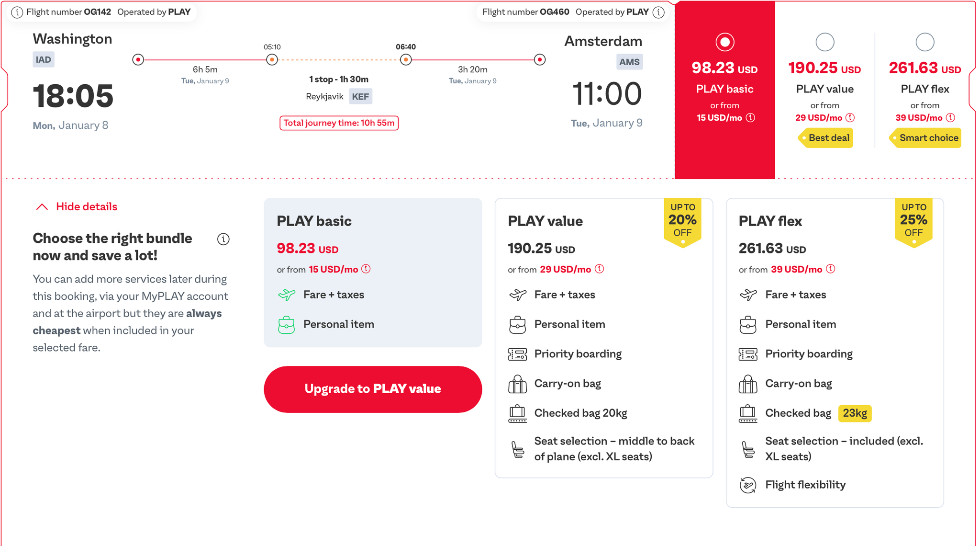The width and height of the screenshot is (980, 546).
Task: Select the PLAY value fare radio button
Action: [824, 42]
